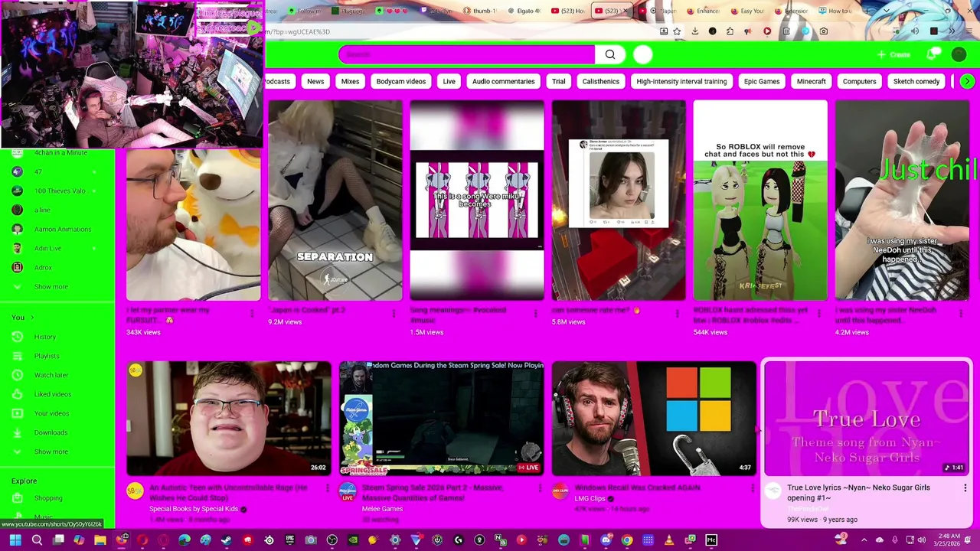
Task: Select the Mixes filter chip
Action: click(x=350, y=81)
